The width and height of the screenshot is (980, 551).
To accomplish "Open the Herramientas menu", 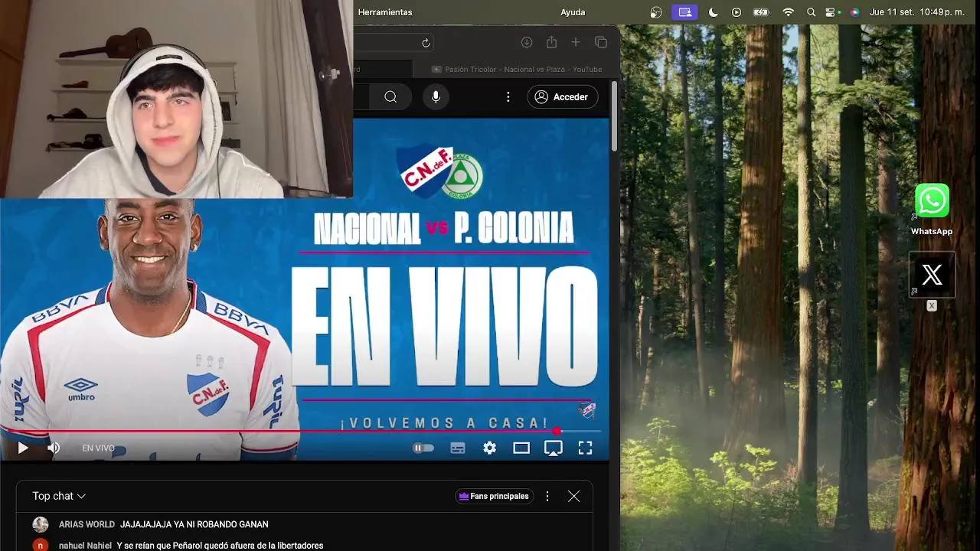I will tap(385, 12).
